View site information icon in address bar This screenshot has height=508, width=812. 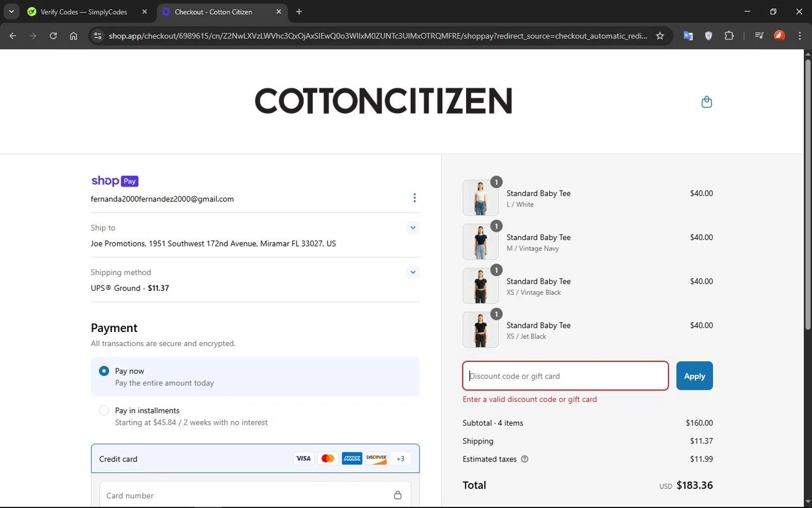pyautogui.click(x=97, y=36)
